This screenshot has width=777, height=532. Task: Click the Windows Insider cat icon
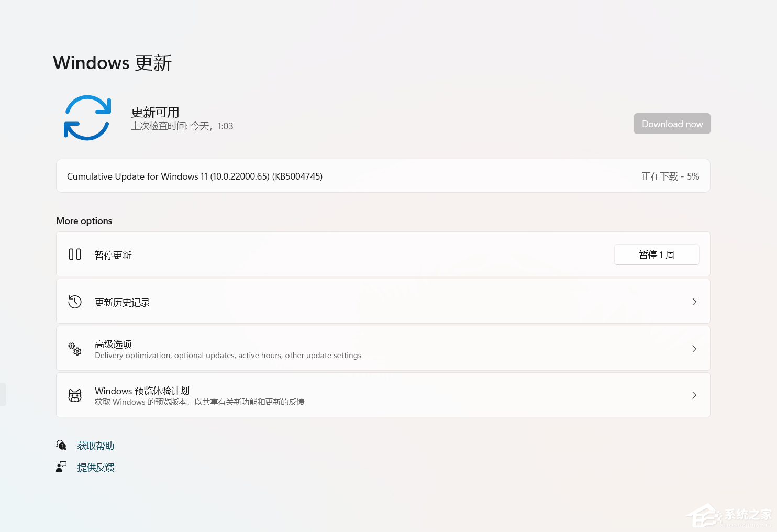click(75, 395)
